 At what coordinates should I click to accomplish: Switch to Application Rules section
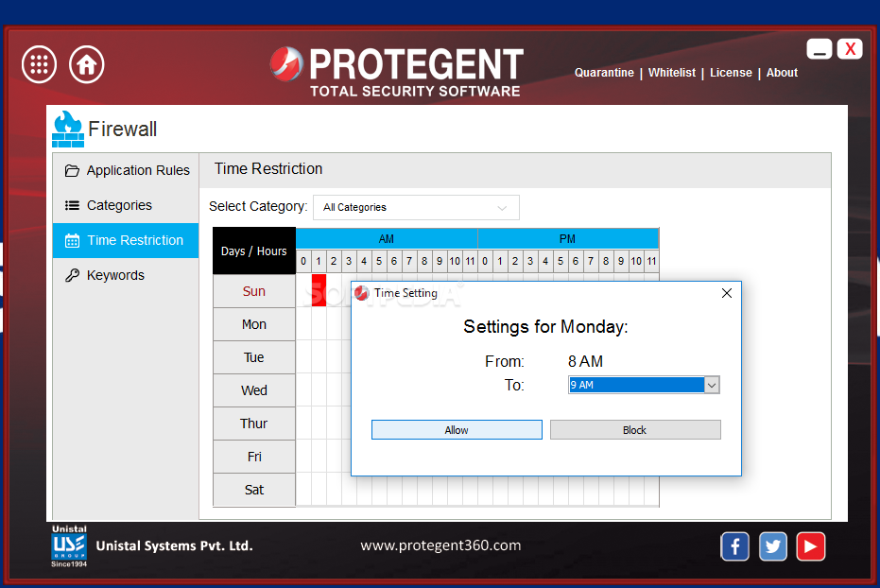pos(126,170)
